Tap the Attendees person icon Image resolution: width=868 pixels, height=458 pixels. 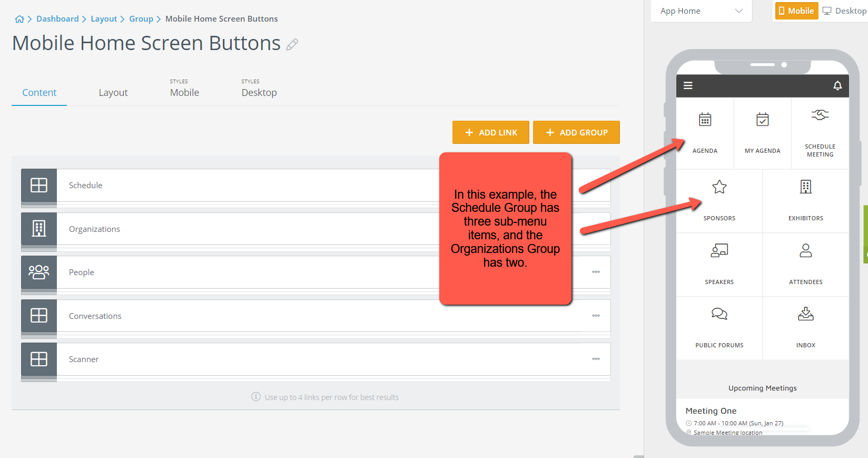pyautogui.click(x=806, y=250)
